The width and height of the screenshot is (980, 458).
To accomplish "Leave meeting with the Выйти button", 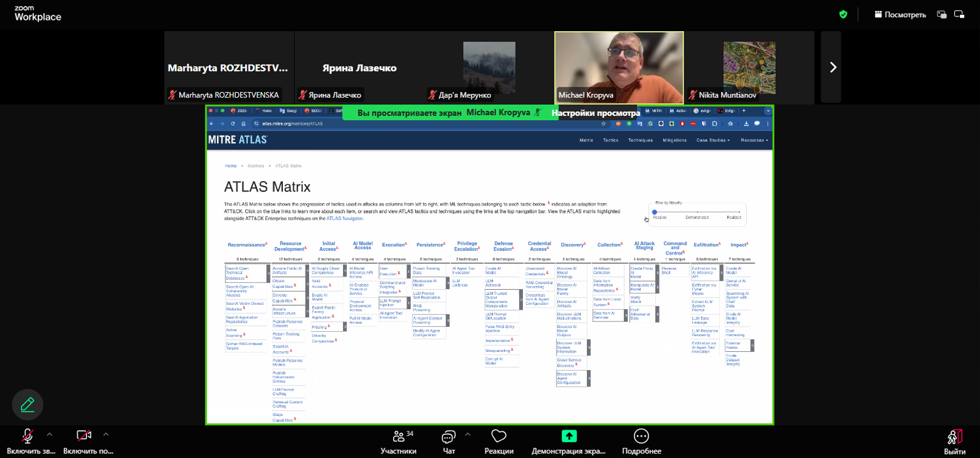I will (x=954, y=442).
